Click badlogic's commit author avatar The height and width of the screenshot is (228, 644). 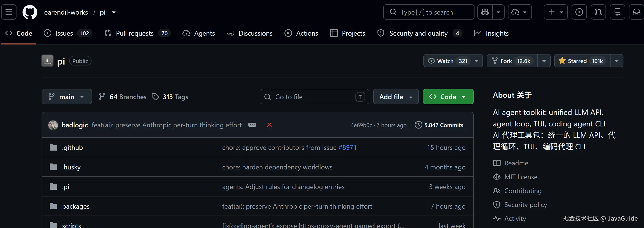[53, 125]
